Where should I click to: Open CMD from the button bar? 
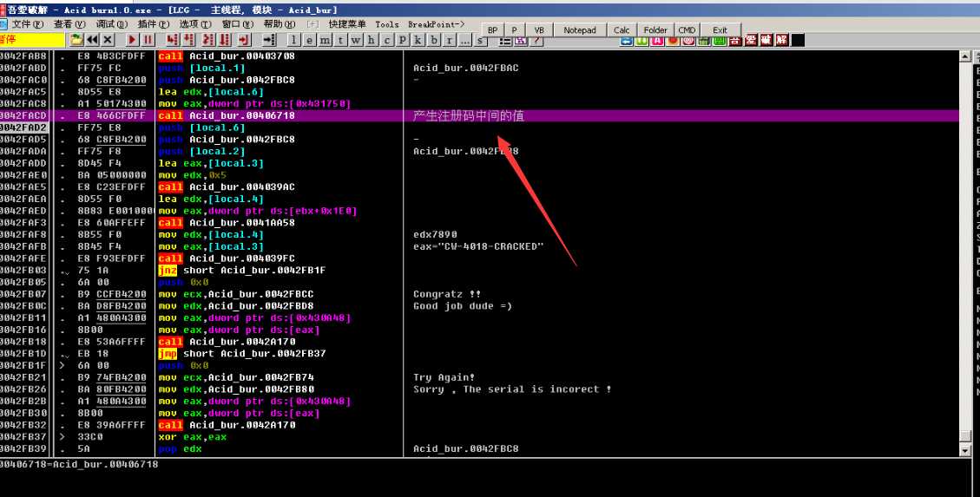coord(687,30)
